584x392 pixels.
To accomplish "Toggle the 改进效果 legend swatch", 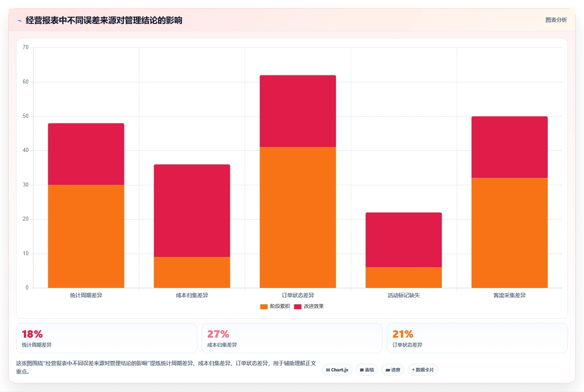I will tap(298, 306).
